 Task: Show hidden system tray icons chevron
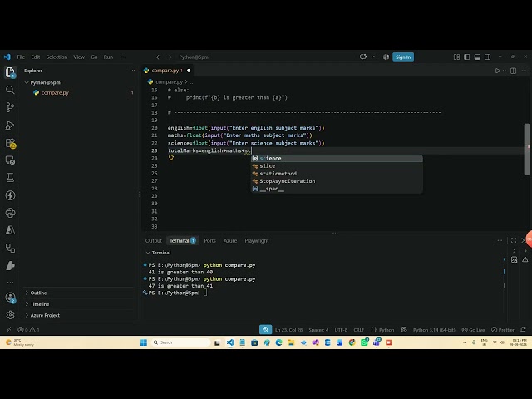click(x=465, y=342)
